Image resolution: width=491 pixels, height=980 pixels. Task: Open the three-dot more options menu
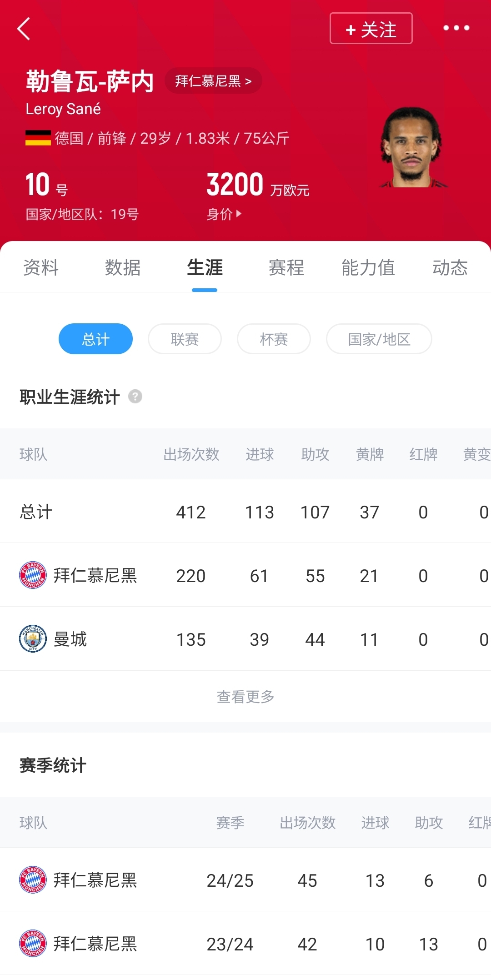tap(456, 28)
